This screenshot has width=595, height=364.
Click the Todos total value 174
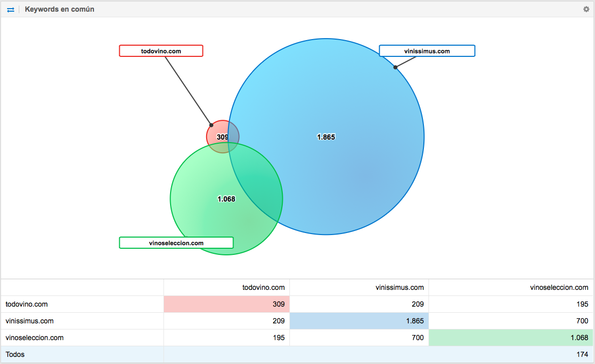582,354
